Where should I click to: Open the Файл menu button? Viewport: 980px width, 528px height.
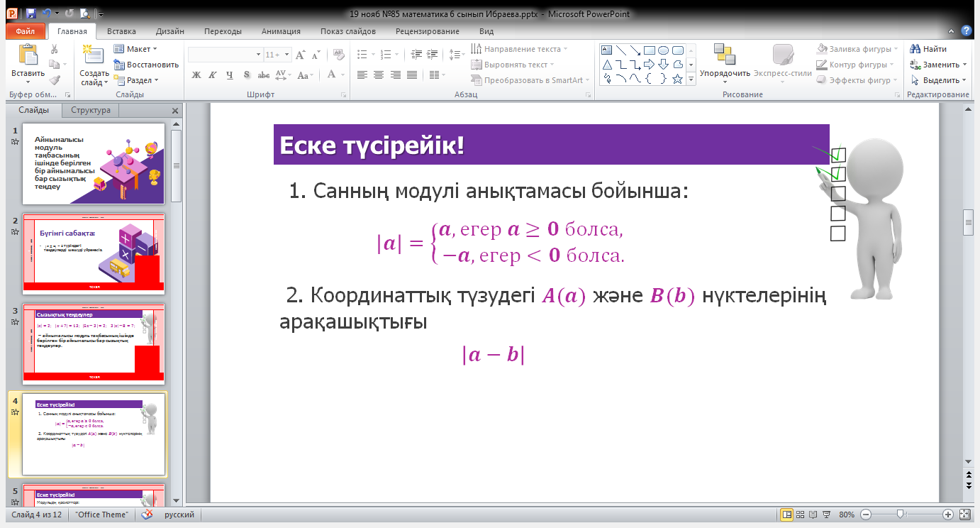coord(25,31)
